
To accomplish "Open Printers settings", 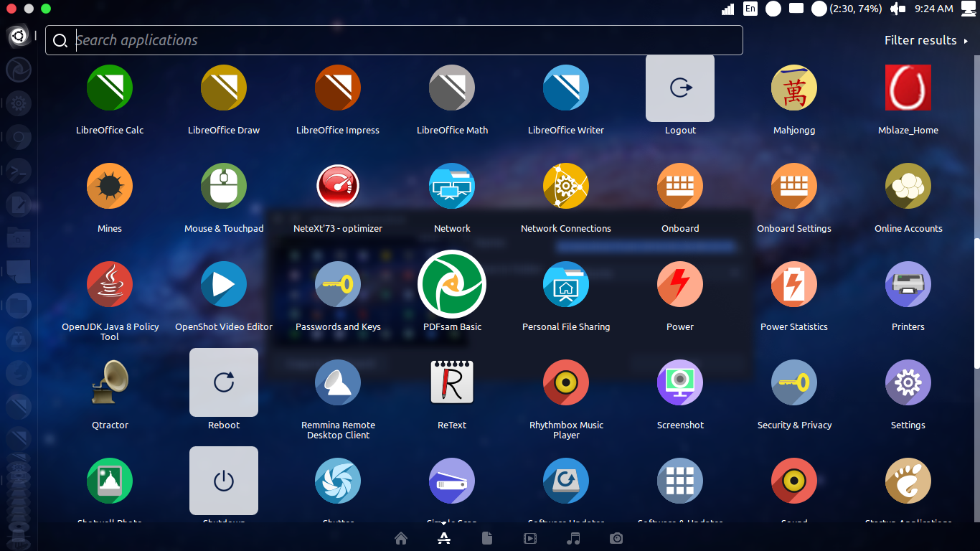I will tap(908, 284).
